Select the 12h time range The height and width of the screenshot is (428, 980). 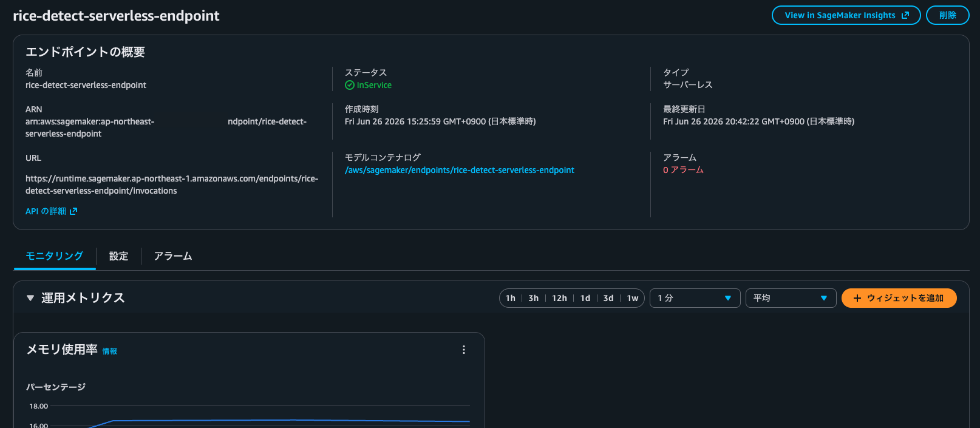point(559,298)
